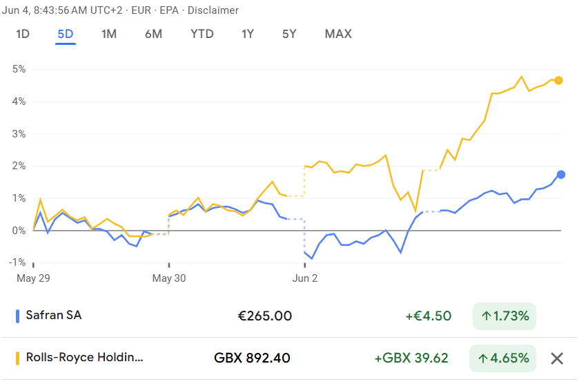
Task: Show the 1Y time range
Action: point(248,34)
